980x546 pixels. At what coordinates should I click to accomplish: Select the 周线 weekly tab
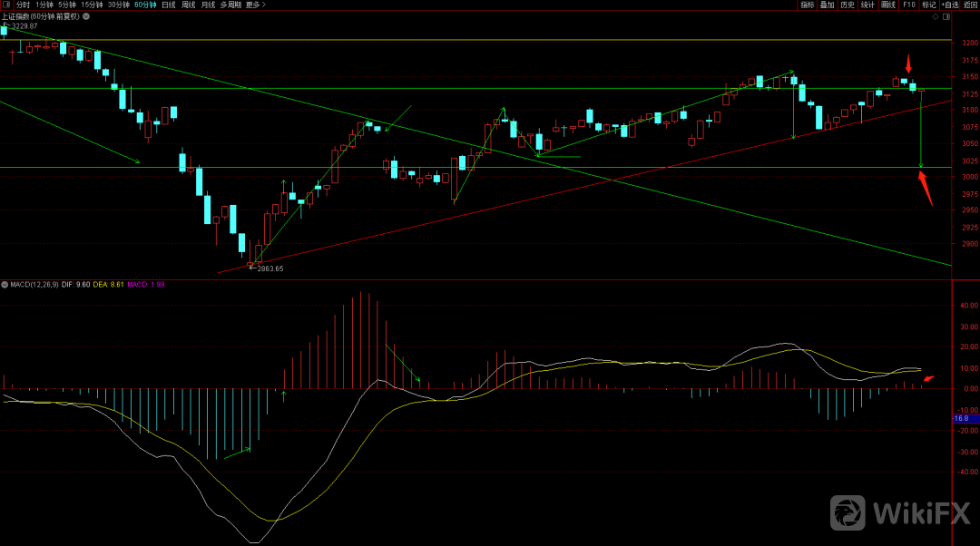[x=188, y=5]
